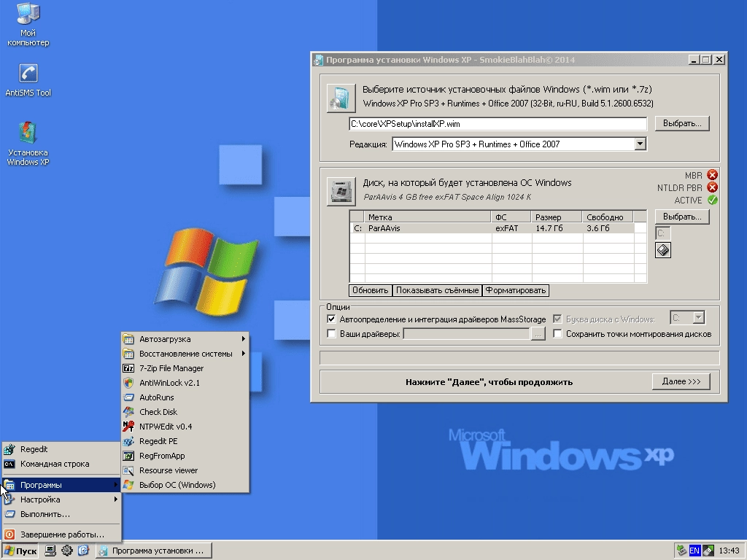Click tray icon beside the clock
The height and width of the screenshot is (560, 747).
point(708,551)
